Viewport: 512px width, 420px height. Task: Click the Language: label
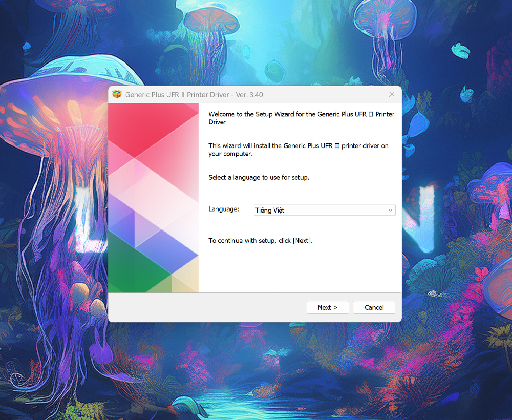(x=224, y=209)
